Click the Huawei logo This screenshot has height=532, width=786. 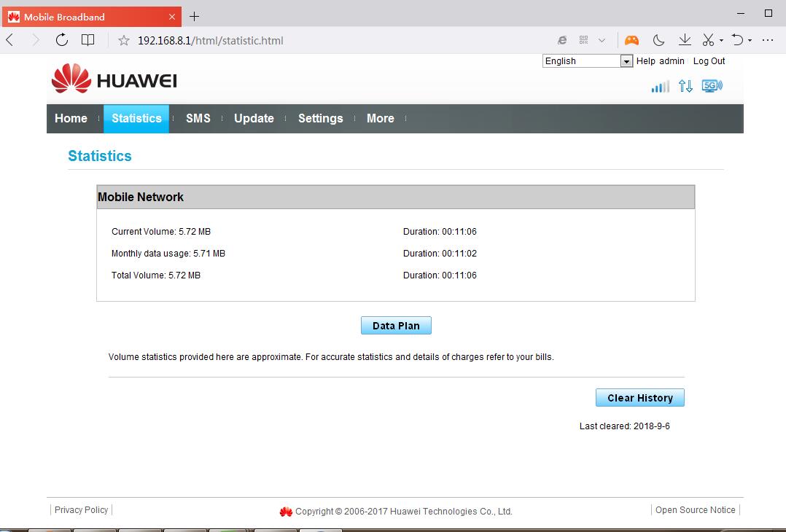113,79
